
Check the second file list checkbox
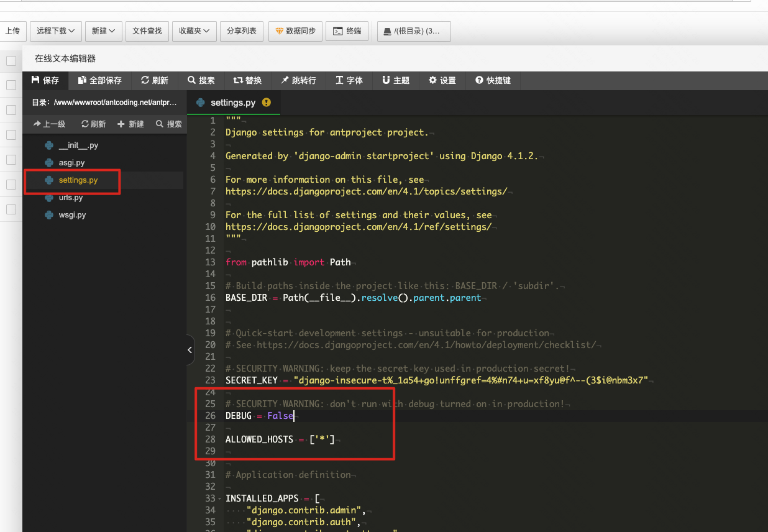(x=11, y=85)
